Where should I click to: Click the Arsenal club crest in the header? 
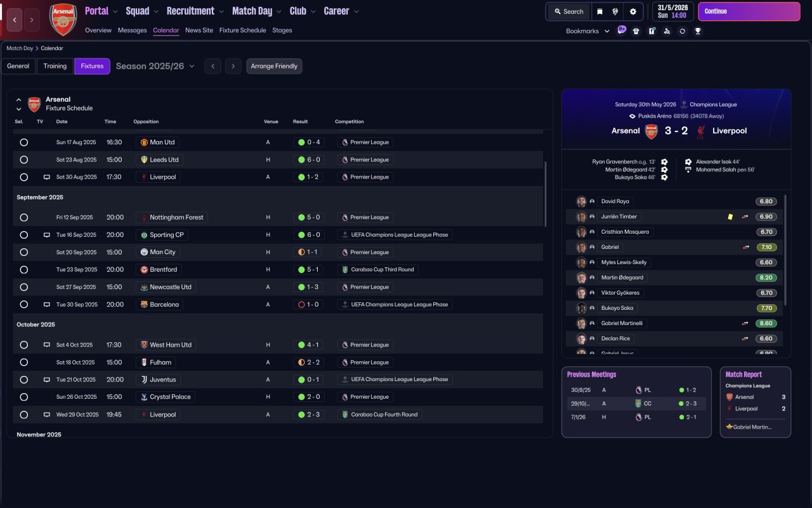(x=63, y=20)
